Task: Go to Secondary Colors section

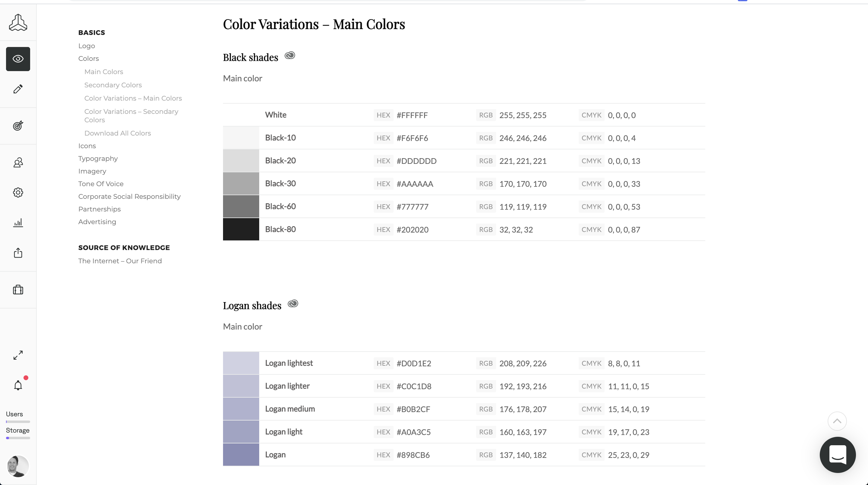Action: (x=113, y=85)
